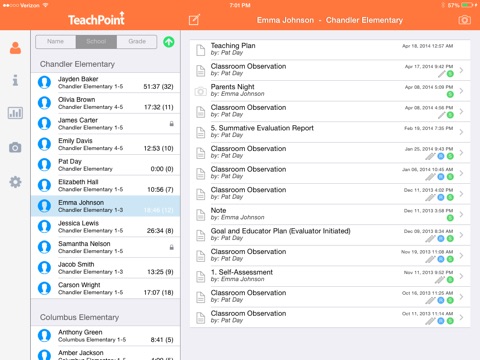Open chevron on Apr 08 Classroom Observation
The width and height of the screenshot is (480, 360).
461,111
